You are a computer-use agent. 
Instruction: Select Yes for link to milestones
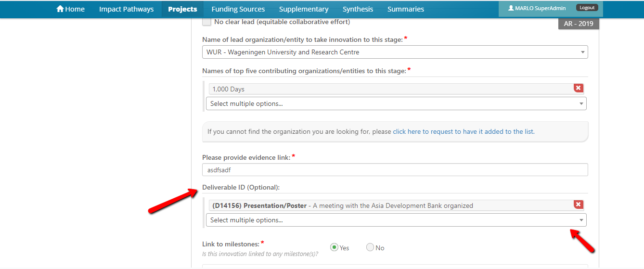click(x=334, y=247)
